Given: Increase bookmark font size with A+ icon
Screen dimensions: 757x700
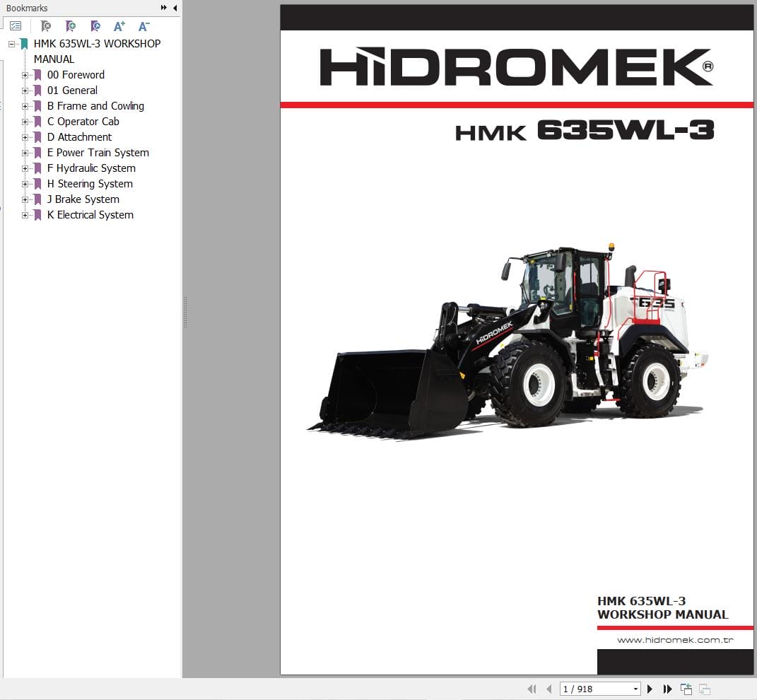Looking at the screenshot, I should pos(119,26).
